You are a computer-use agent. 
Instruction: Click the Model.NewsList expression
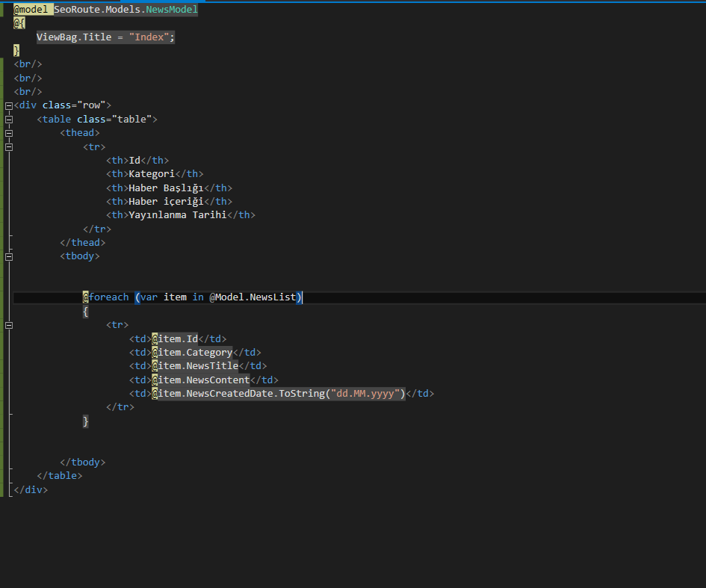click(x=253, y=297)
